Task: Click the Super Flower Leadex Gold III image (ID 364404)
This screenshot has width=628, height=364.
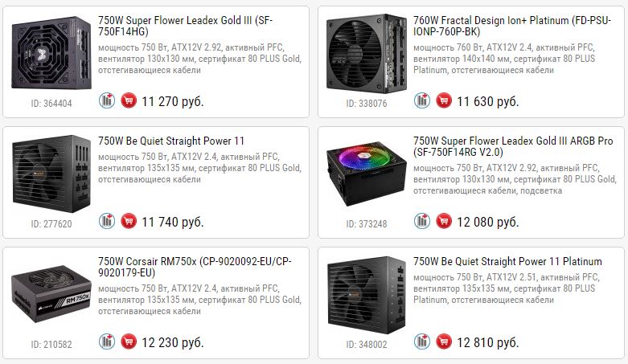Action: (x=51, y=54)
